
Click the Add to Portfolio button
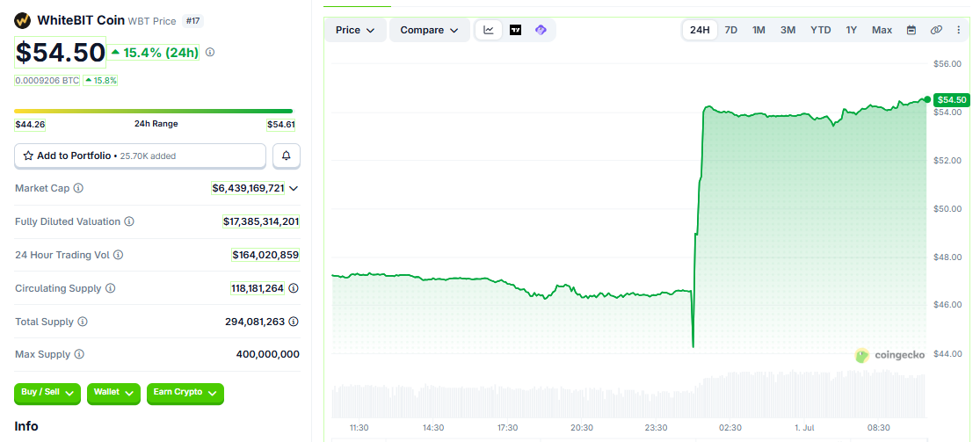pyautogui.click(x=140, y=156)
